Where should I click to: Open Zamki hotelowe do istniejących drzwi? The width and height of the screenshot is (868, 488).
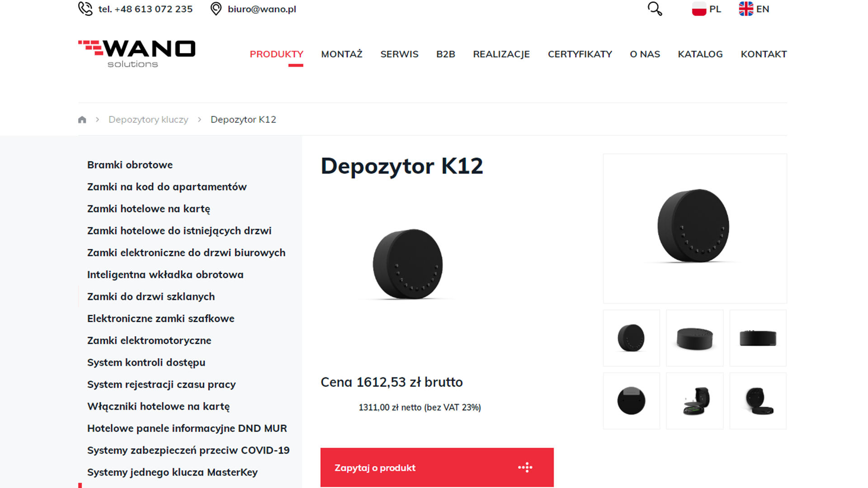click(179, 231)
